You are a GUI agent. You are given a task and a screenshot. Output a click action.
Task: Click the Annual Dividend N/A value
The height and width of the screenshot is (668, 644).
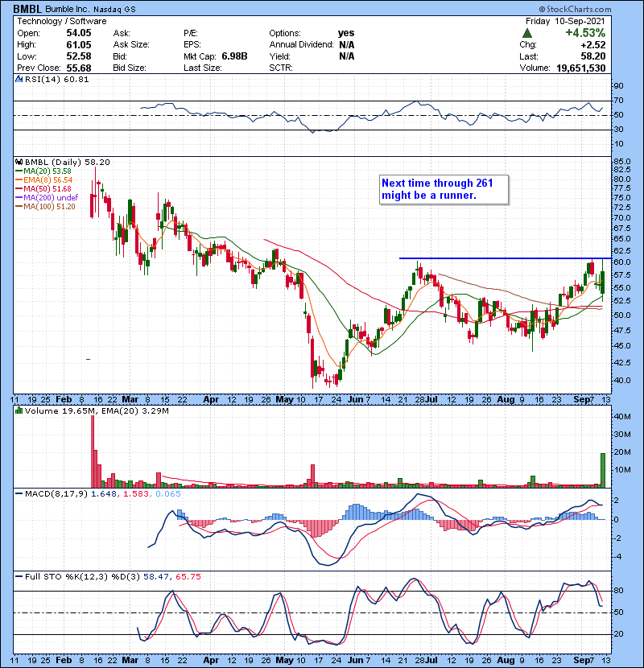tap(346, 44)
